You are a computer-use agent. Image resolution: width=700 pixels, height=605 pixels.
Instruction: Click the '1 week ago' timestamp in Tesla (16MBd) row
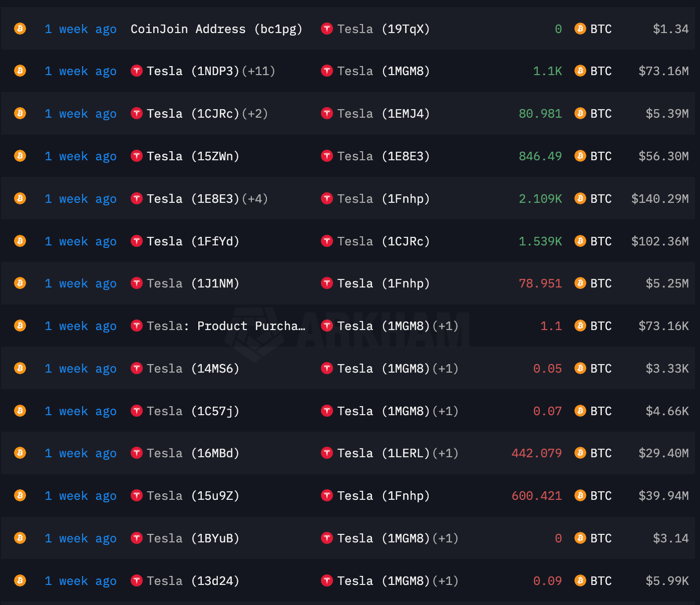81,453
